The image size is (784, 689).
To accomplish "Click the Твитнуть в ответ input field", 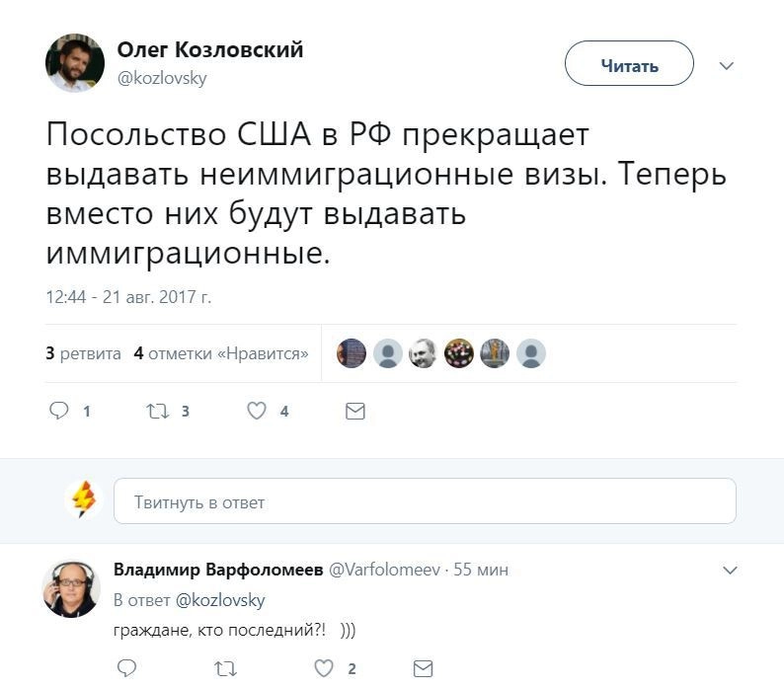I will point(425,501).
